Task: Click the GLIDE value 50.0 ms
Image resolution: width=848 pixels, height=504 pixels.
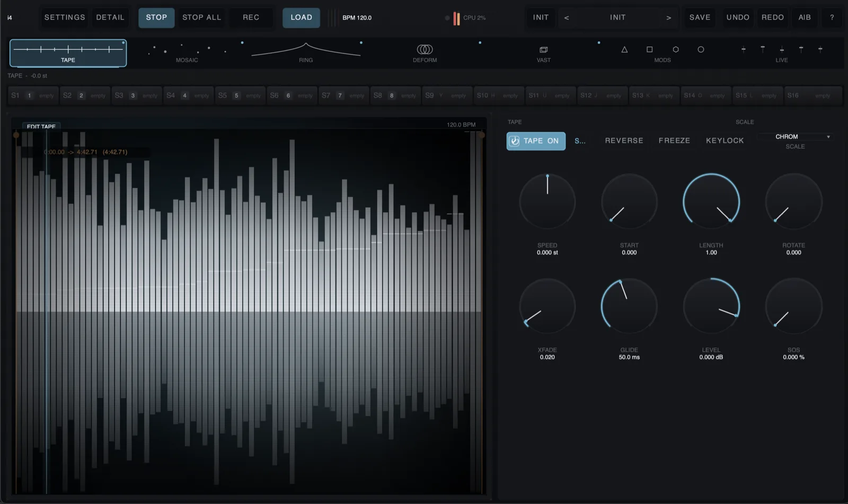Action: [629, 357]
